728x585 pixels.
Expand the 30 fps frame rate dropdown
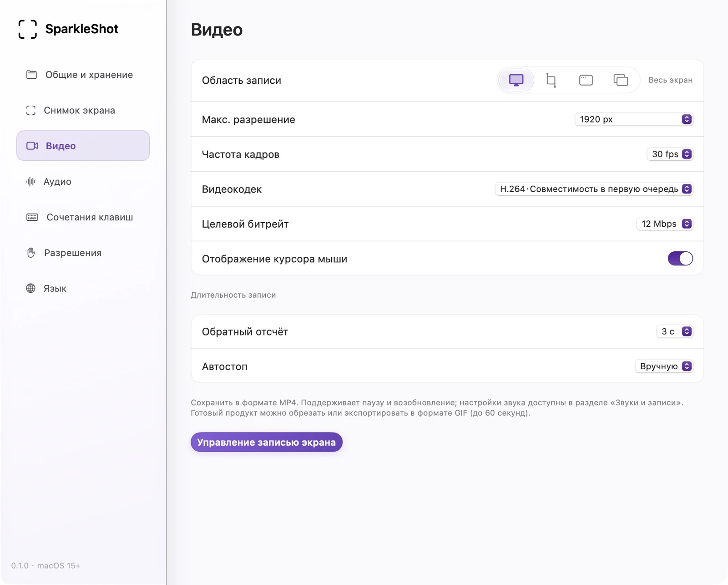(x=670, y=154)
